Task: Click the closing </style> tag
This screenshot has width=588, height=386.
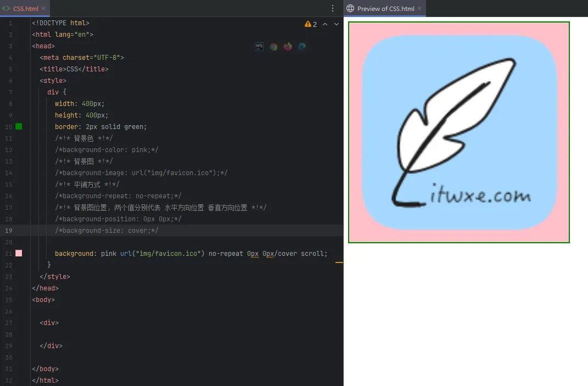Action: 55,277
